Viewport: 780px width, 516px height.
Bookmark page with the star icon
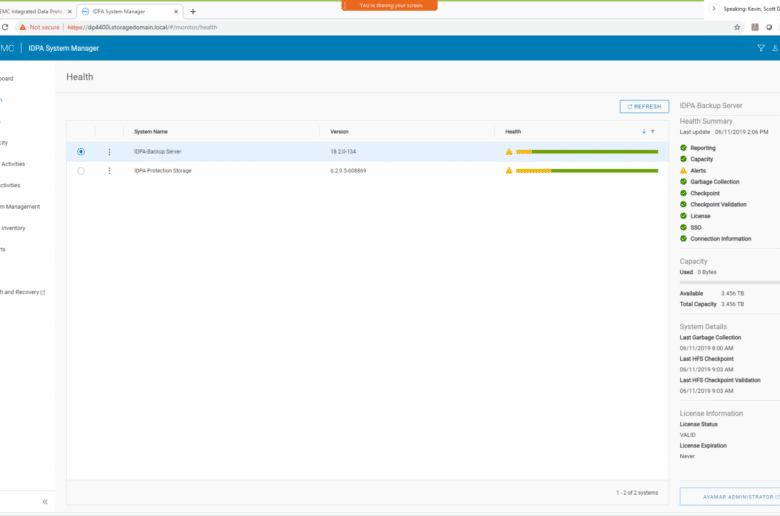[x=737, y=27]
